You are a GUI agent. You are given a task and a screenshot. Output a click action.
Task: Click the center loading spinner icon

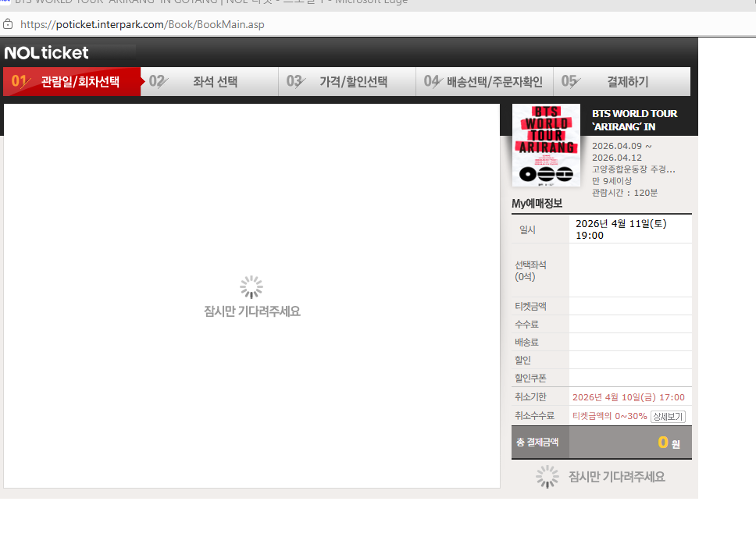click(251, 287)
